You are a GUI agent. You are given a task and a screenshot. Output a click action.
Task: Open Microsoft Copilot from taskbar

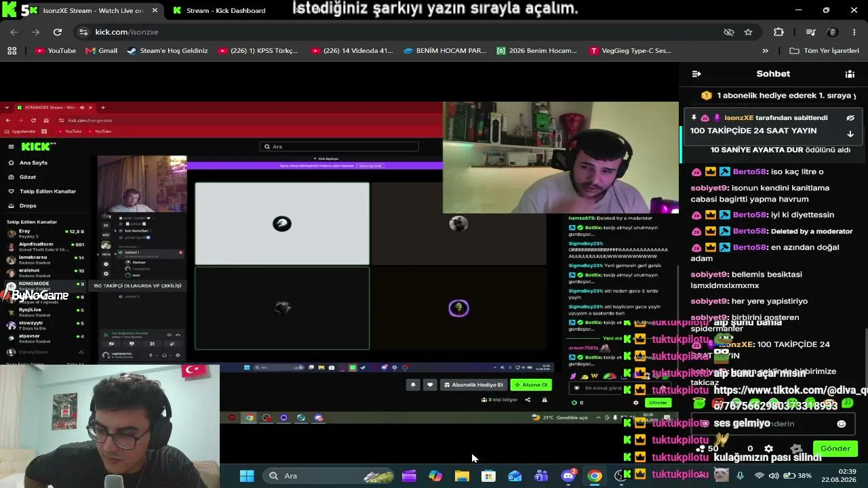click(x=435, y=476)
